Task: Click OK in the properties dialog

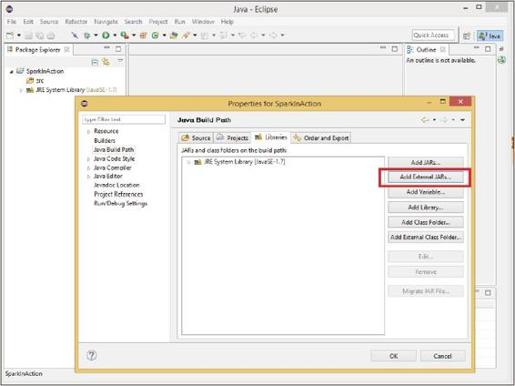Action: click(394, 356)
